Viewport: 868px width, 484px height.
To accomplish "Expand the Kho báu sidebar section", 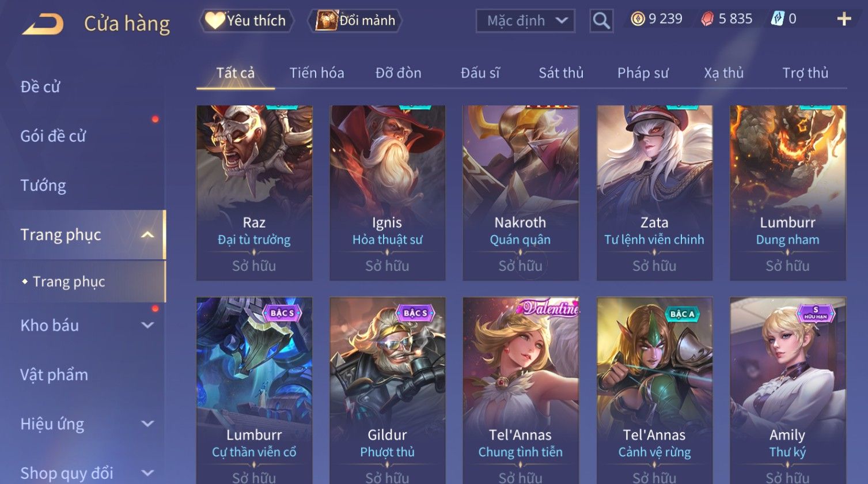I will 147,326.
